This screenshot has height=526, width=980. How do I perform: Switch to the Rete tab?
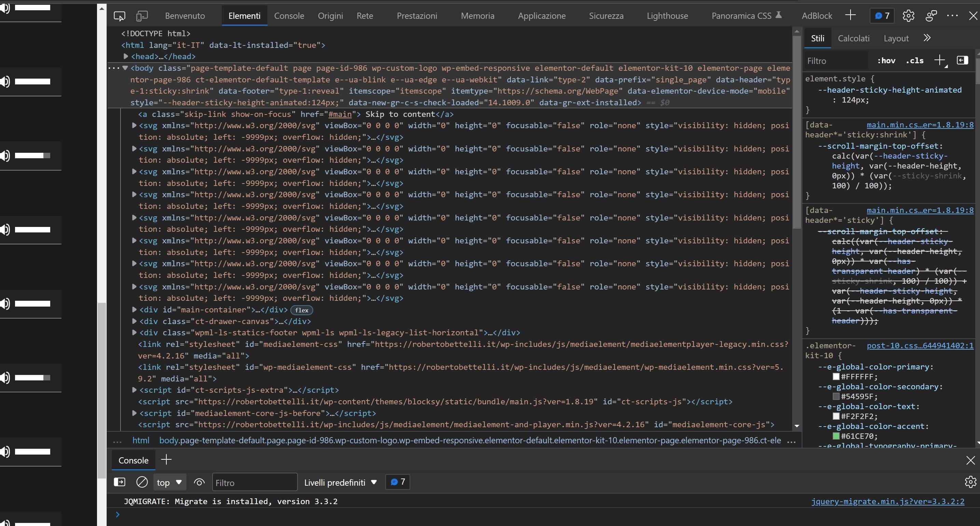(x=364, y=16)
